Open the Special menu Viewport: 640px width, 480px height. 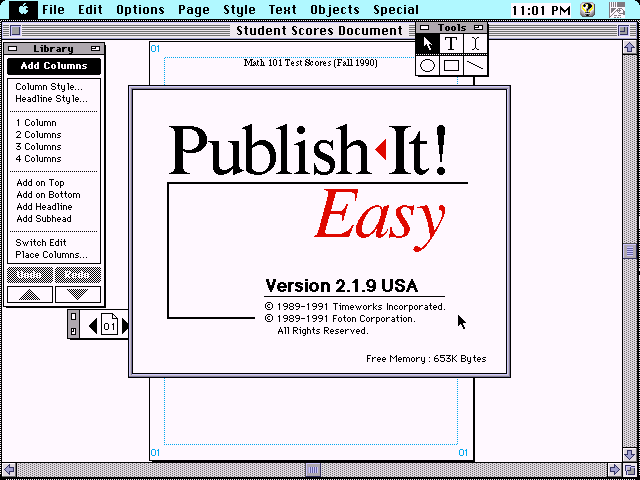[396, 9]
